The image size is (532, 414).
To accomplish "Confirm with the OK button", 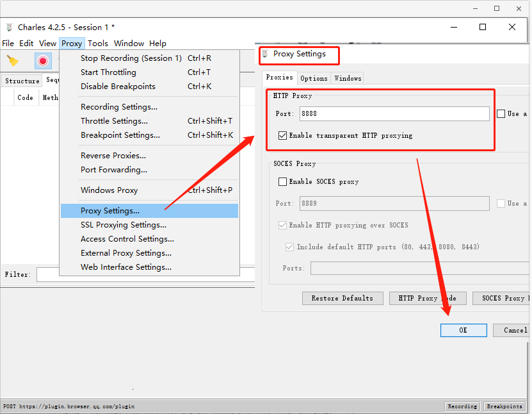I will tap(463, 330).
